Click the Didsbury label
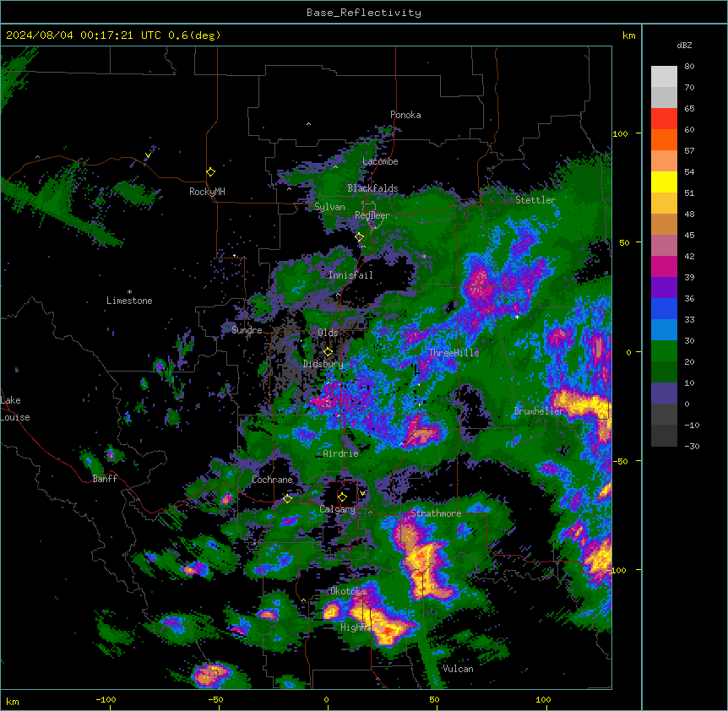The height and width of the screenshot is (711, 728). coord(323,364)
